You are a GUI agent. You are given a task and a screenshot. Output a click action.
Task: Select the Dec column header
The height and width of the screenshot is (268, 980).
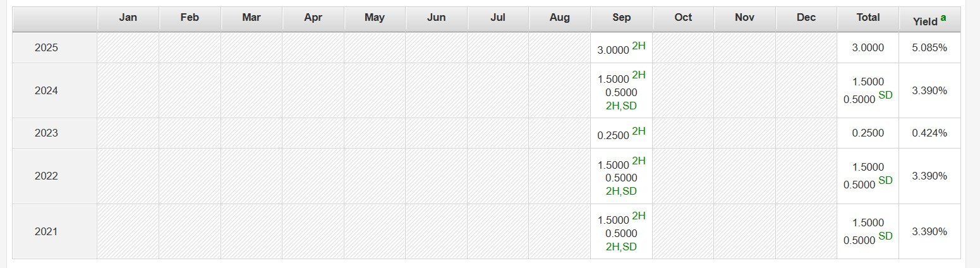(x=806, y=18)
